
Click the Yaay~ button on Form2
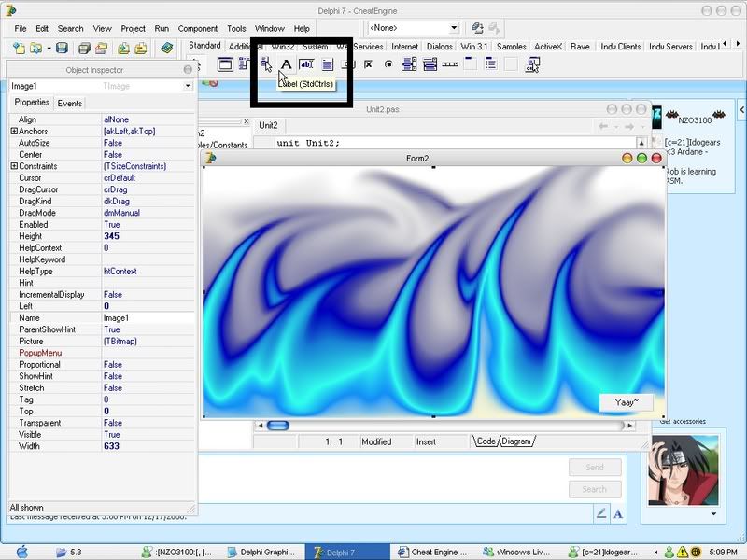pyautogui.click(x=627, y=402)
